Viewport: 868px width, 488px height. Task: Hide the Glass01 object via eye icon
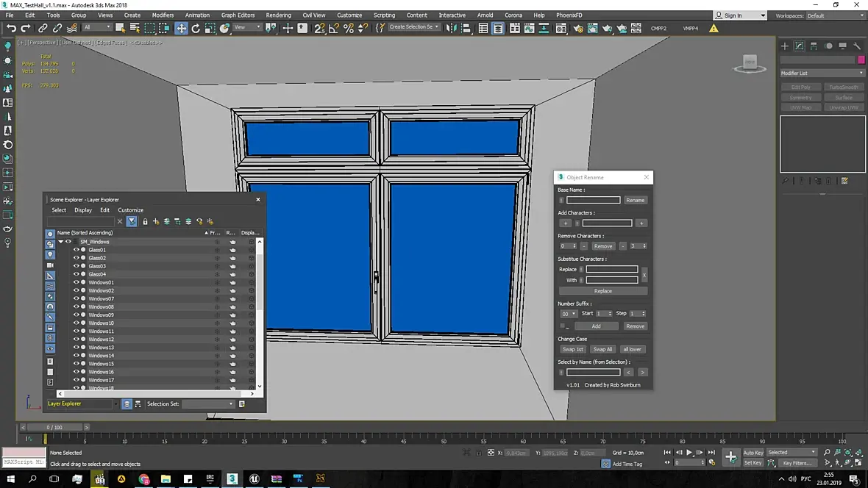(76, 250)
